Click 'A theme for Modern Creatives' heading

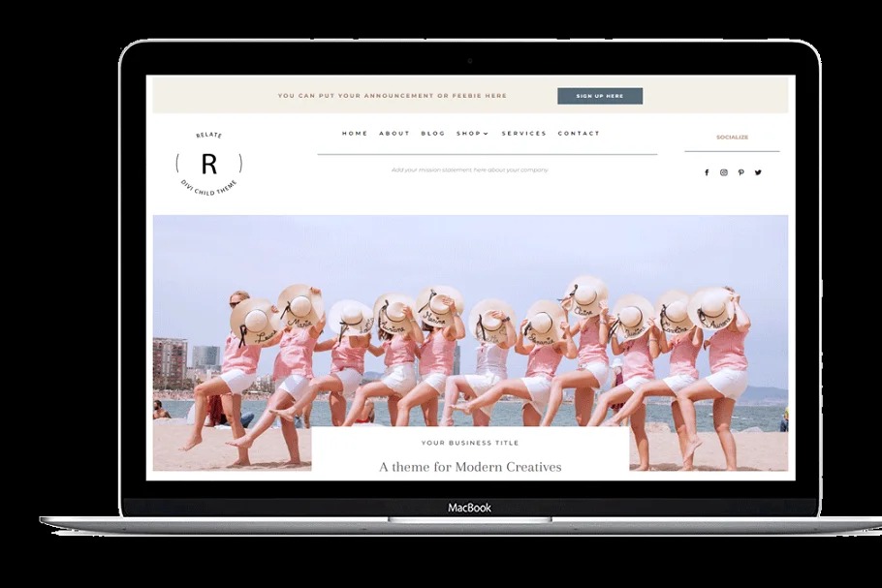point(470,467)
